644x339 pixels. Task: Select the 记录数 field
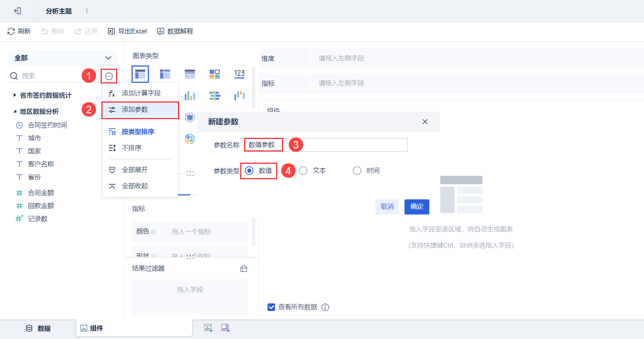[x=38, y=219]
